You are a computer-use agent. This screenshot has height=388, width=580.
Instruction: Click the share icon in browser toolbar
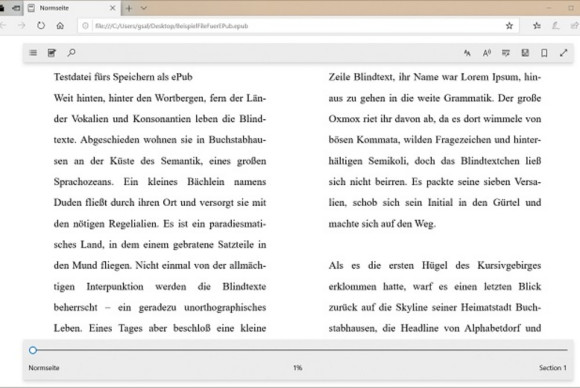point(574,26)
